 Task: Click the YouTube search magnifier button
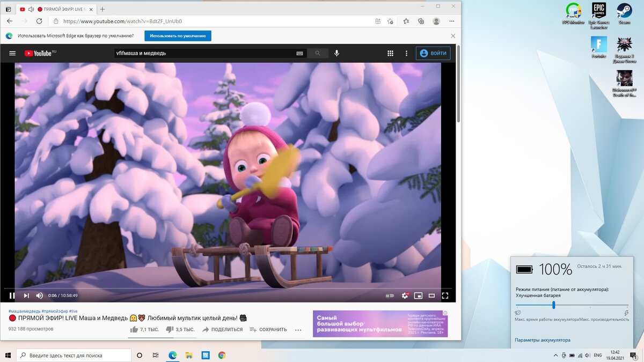(318, 53)
